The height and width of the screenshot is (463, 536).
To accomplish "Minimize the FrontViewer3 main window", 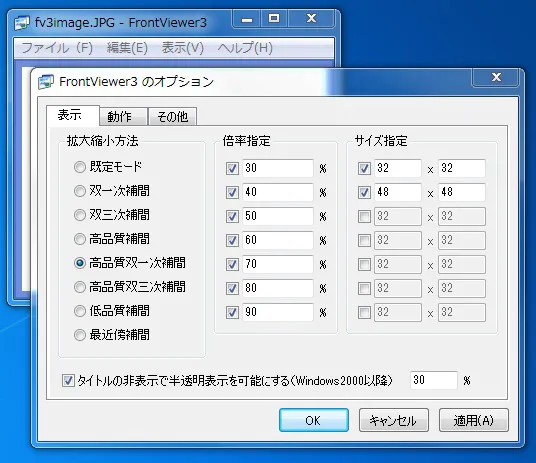I will tap(247, 18).
